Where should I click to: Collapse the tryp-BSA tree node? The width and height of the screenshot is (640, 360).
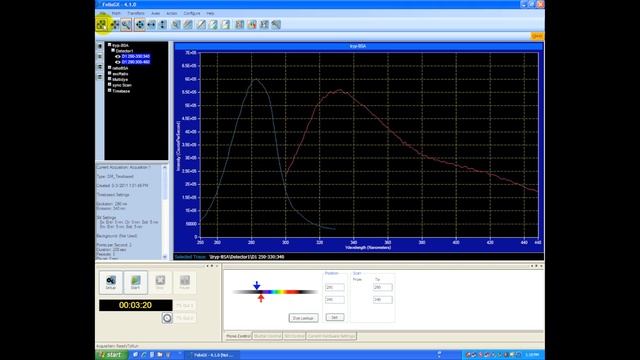[109, 44]
